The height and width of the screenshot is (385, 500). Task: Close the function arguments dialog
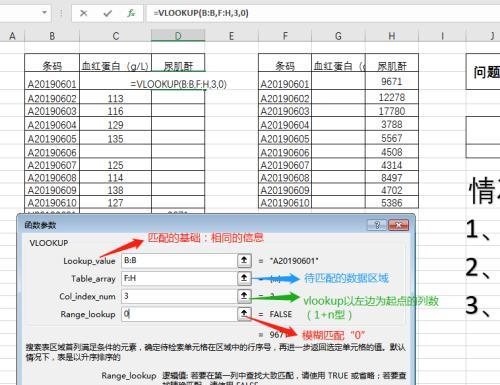coord(398,225)
